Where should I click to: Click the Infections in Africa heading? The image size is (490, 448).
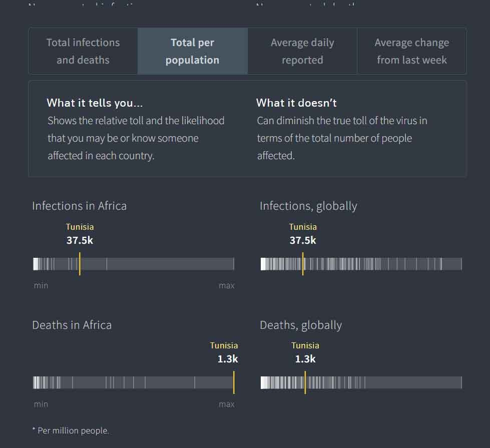[x=80, y=206]
